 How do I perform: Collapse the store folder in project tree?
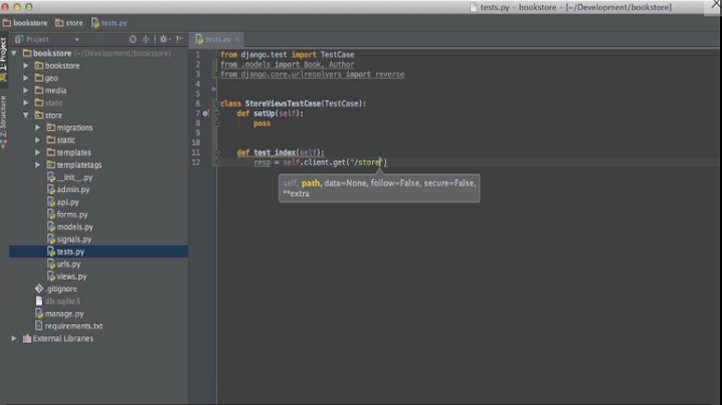tap(26, 115)
